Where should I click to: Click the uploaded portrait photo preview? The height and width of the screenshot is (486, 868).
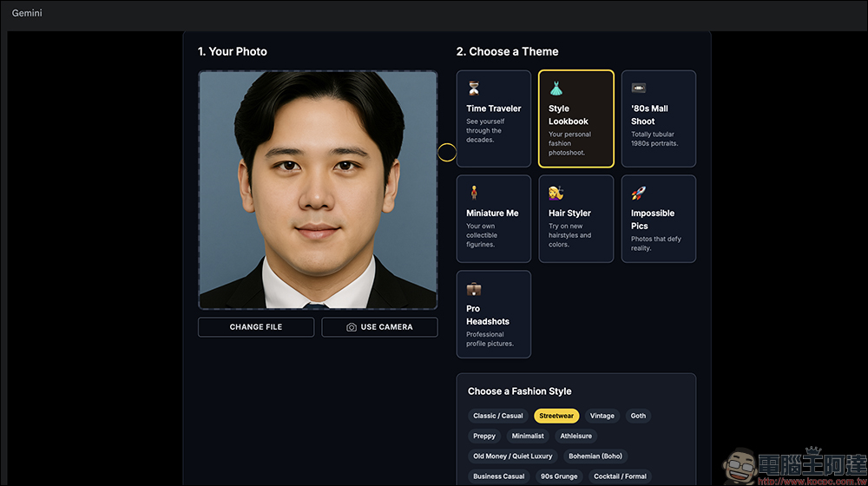coord(318,190)
